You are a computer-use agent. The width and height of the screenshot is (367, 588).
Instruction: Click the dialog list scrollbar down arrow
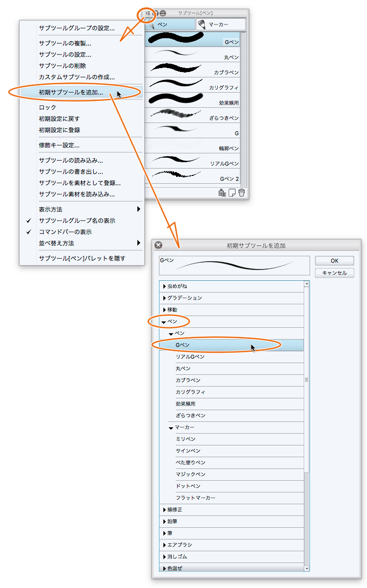[307, 568]
